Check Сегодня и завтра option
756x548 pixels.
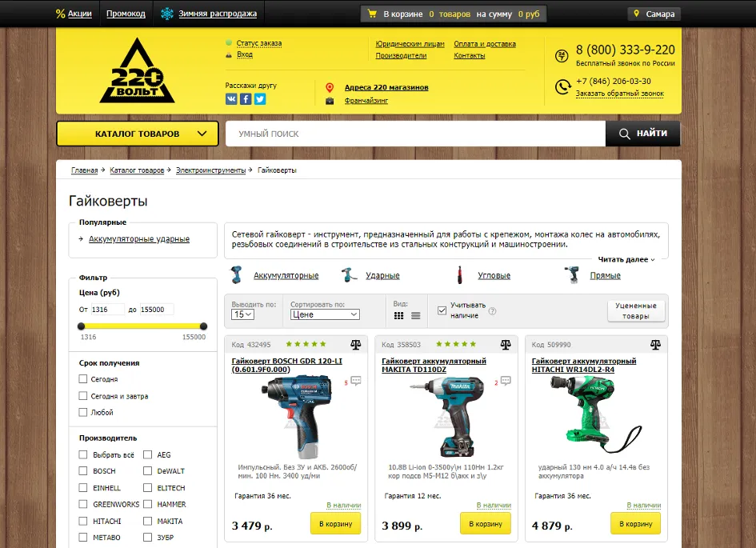pos(83,396)
